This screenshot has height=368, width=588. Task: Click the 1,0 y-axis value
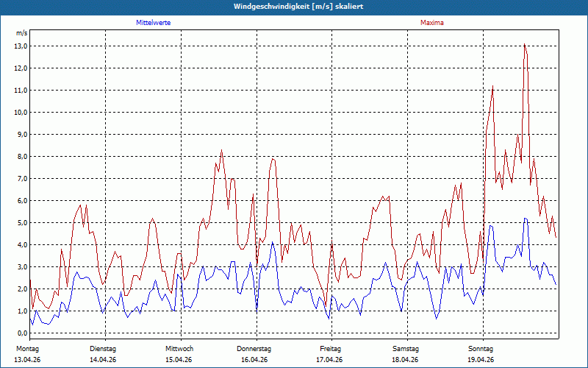pyautogui.click(x=23, y=311)
